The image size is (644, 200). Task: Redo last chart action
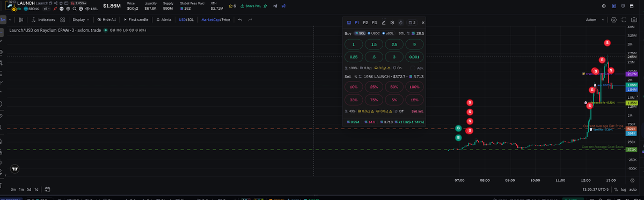click(x=250, y=19)
